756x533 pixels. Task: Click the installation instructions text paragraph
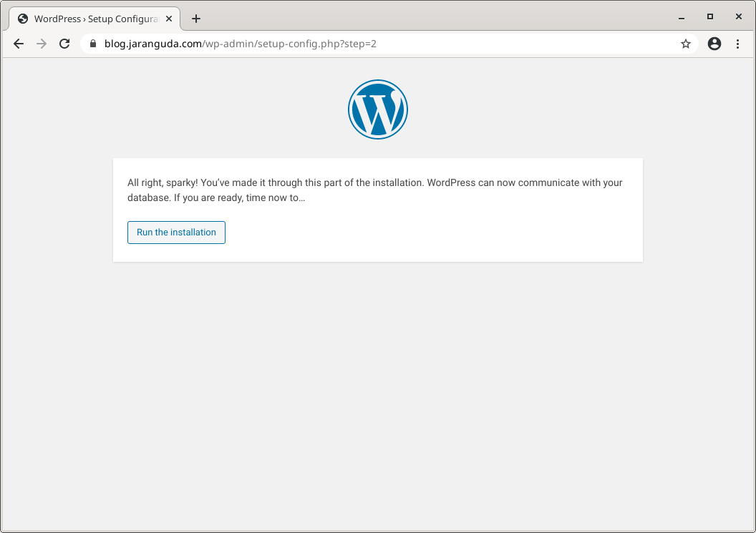(376, 190)
